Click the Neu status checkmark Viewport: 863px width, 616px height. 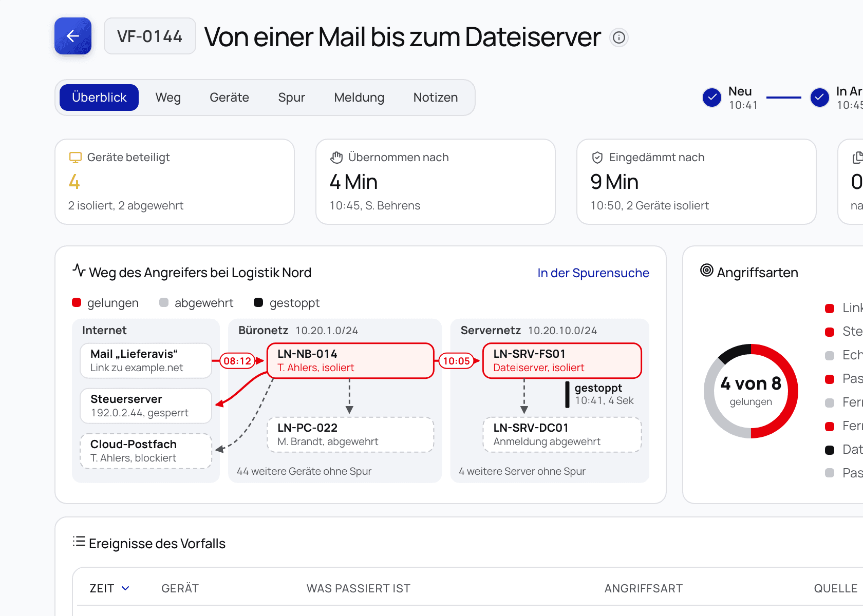(712, 98)
